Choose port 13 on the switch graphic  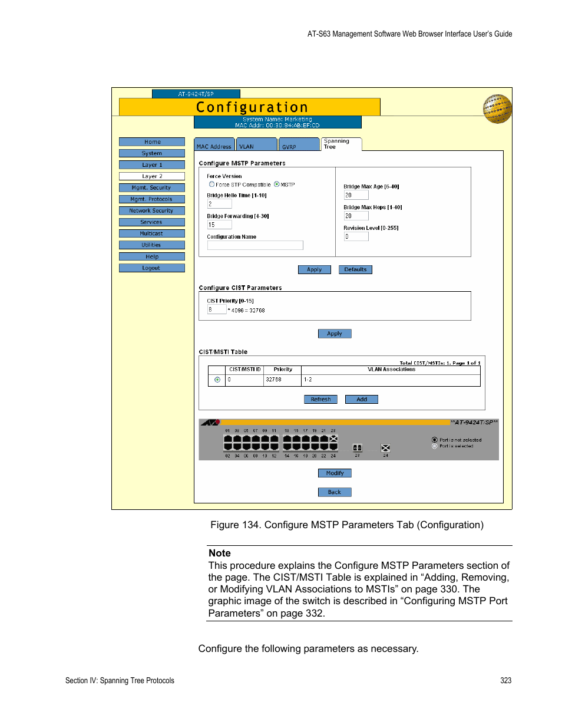pyautogui.click(x=287, y=439)
